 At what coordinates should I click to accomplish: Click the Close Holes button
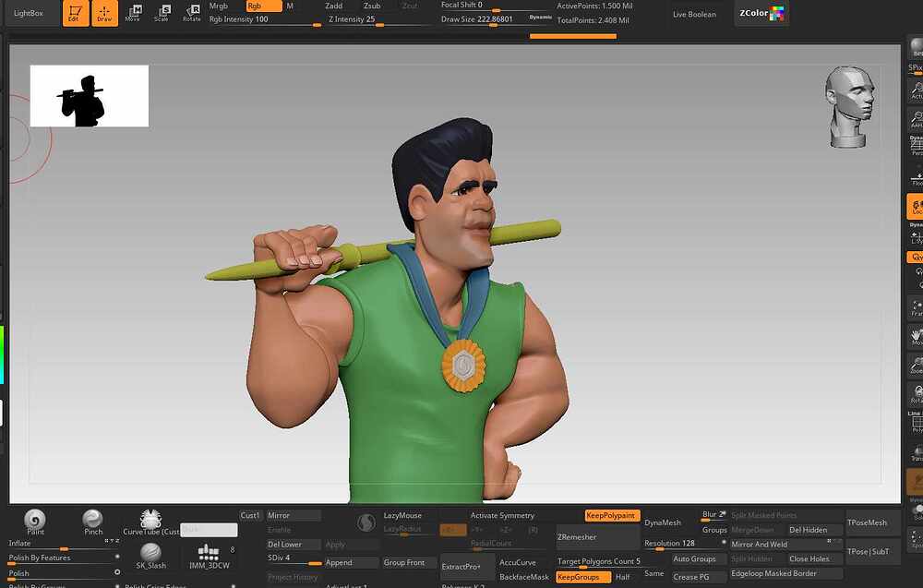[x=815, y=559]
